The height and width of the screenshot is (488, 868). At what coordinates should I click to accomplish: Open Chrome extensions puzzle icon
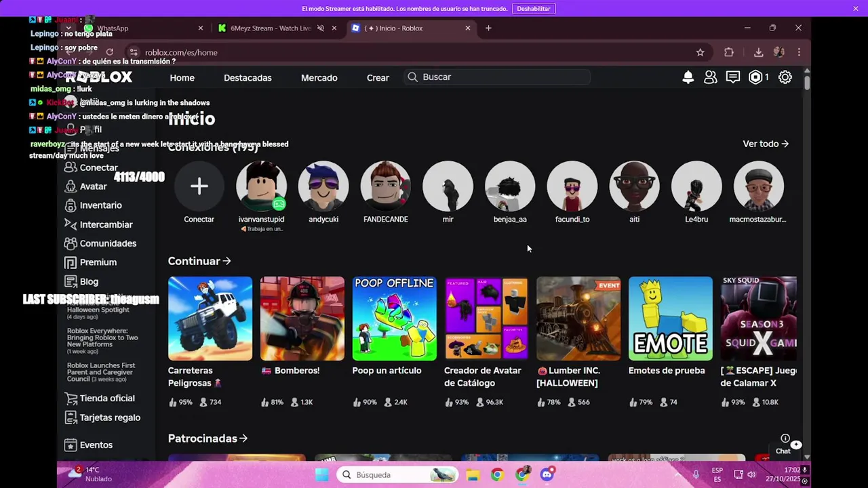729,52
